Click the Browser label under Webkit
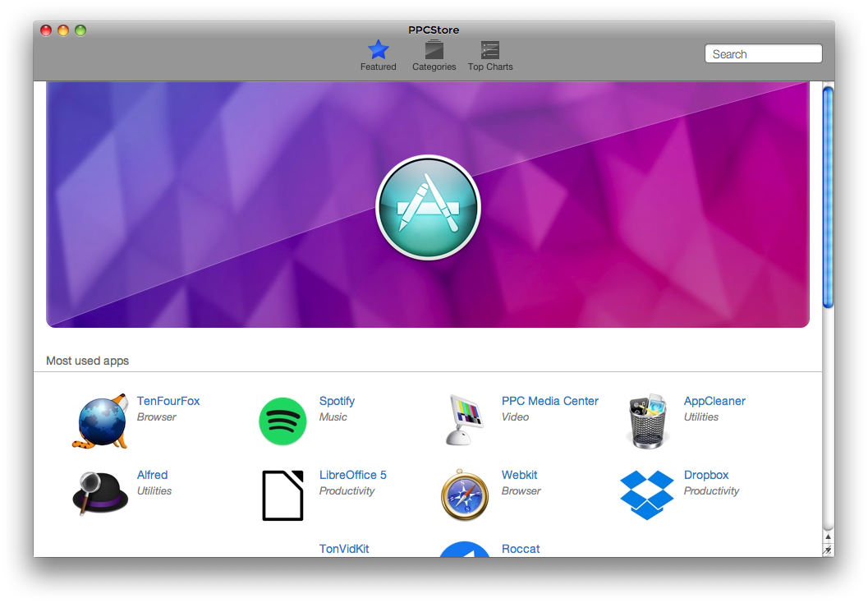The image size is (868, 603). coord(521,490)
